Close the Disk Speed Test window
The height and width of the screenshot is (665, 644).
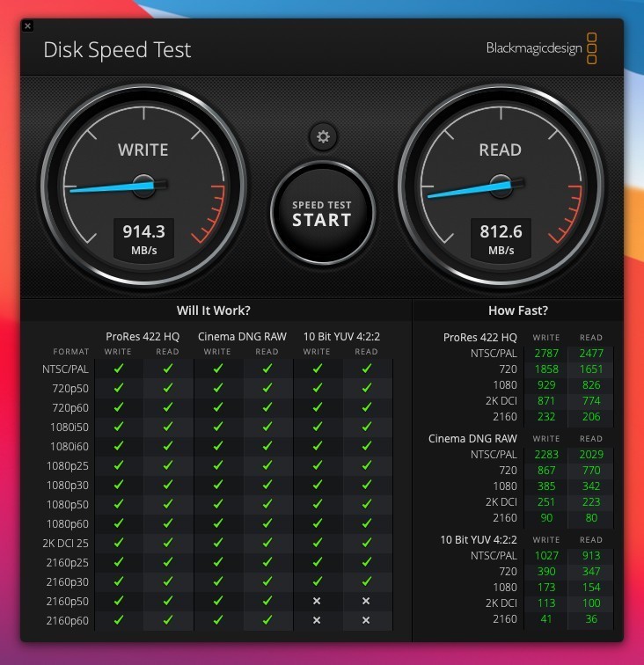27,26
